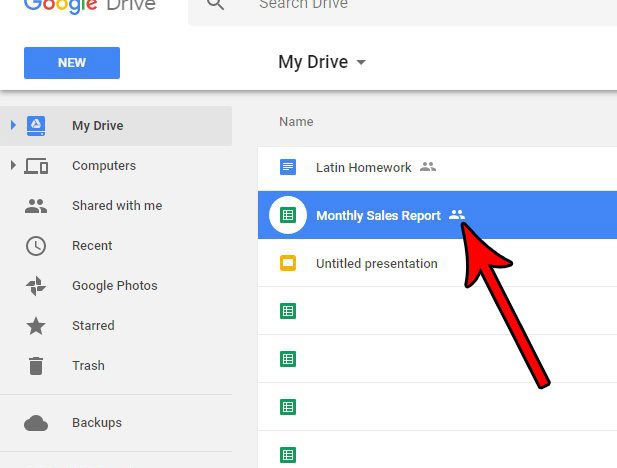Click the Trash bin icon in sidebar

(x=36, y=366)
